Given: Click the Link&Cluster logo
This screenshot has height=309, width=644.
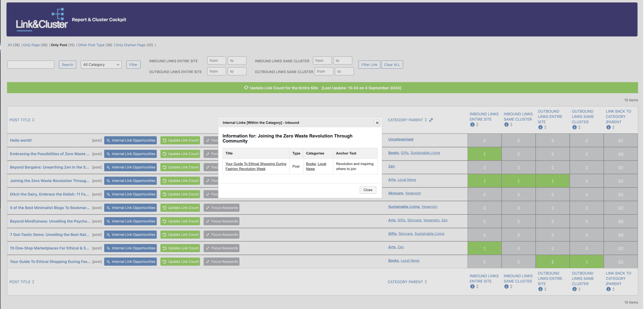Looking at the screenshot, I should click(42, 20).
